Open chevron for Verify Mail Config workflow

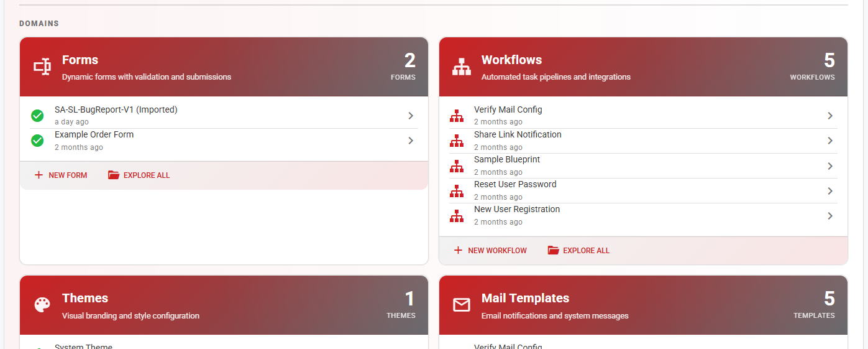click(830, 116)
